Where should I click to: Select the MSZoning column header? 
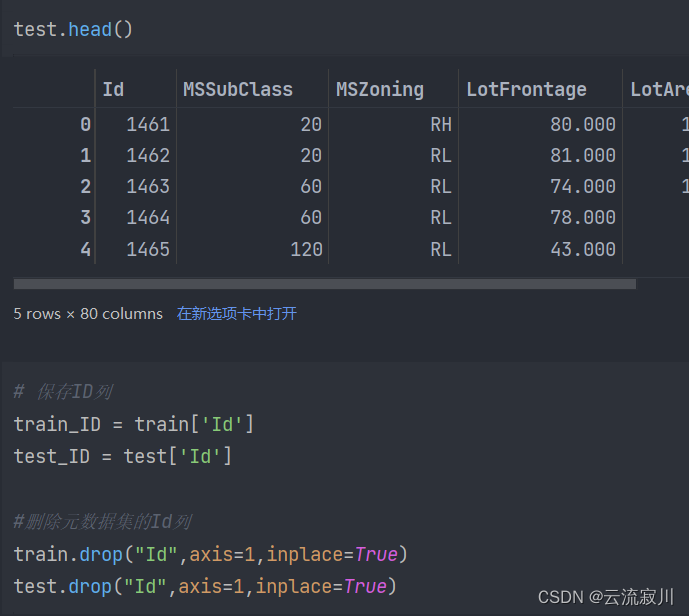(380, 90)
